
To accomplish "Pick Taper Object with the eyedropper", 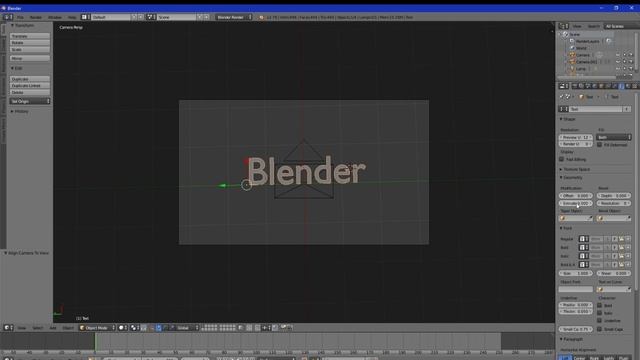I will pyautogui.click(x=589, y=218).
